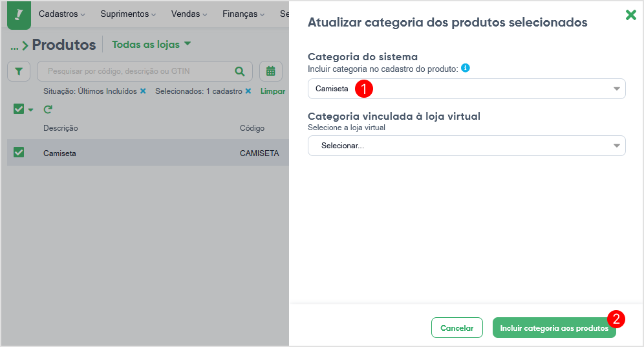The height and width of the screenshot is (347, 644).
Task: Open the filter funnel icon
Action: [x=19, y=72]
